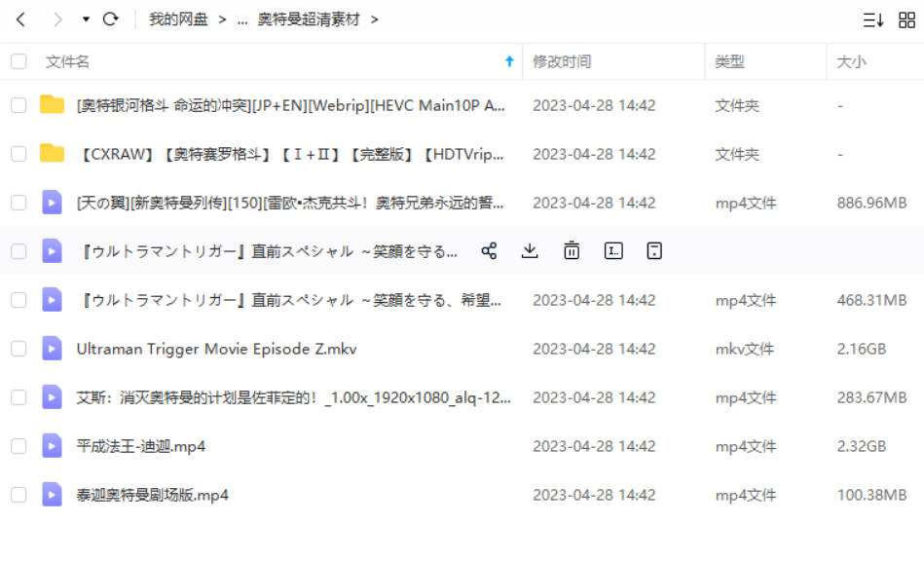Click video icon of 泰迦奥特曼剧场版.mp4
924x562 pixels.
click(x=52, y=494)
